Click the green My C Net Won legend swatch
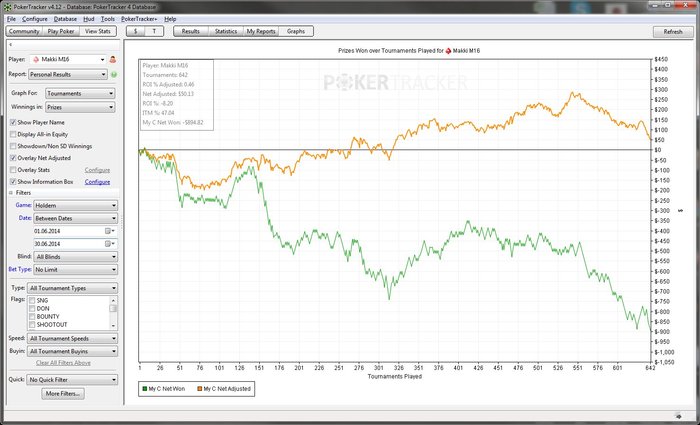 coord(145,389)
